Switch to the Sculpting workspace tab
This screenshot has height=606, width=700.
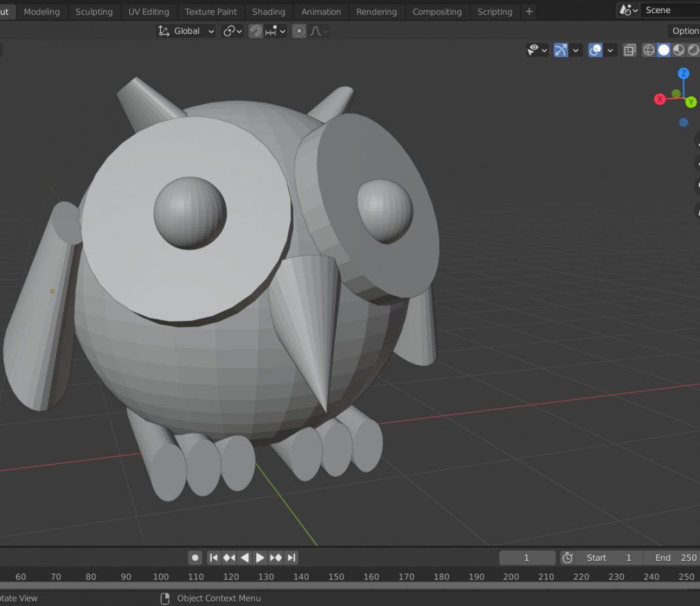point(94,12)
